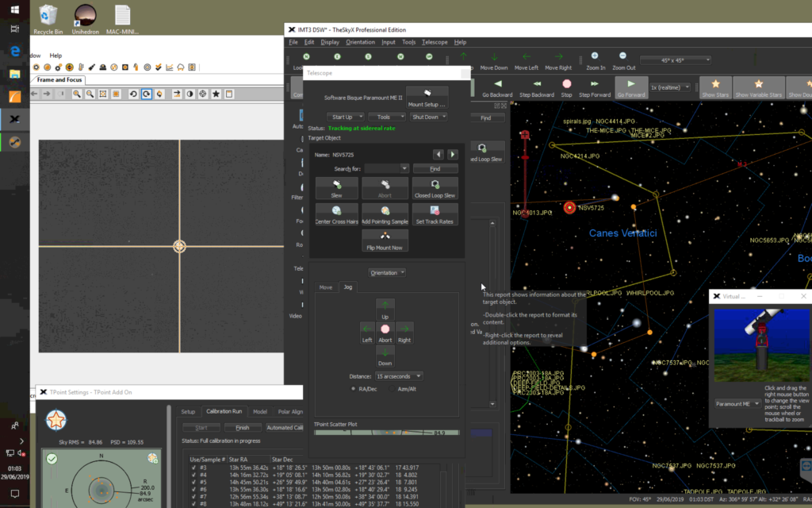Open Set Track Rates
Viewport: 812px width, 508px height.
coord(435,214)
